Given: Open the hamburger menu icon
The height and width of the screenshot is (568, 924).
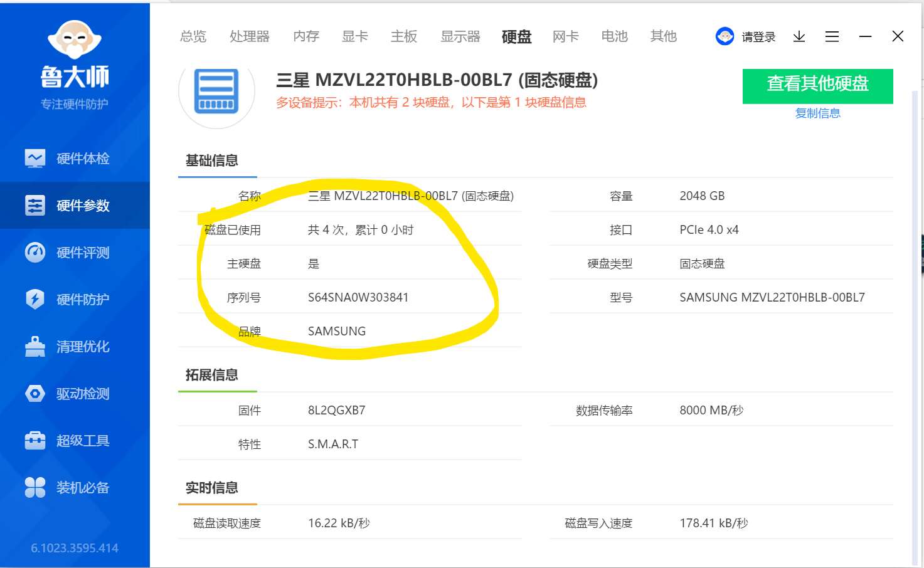Looking at the screenshot, I should point(832,36).
